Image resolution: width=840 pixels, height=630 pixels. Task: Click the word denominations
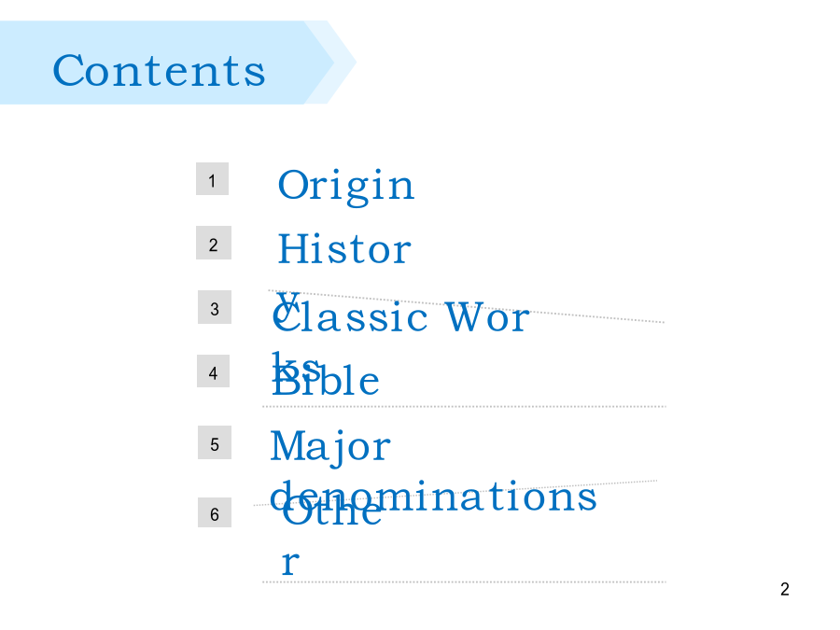click(433, 497)
